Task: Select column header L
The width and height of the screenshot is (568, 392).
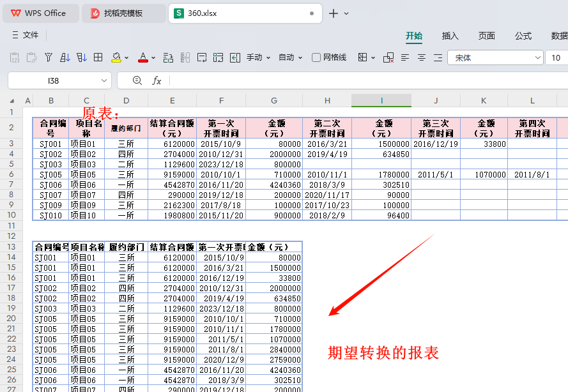Action: (x=532, y=101)
